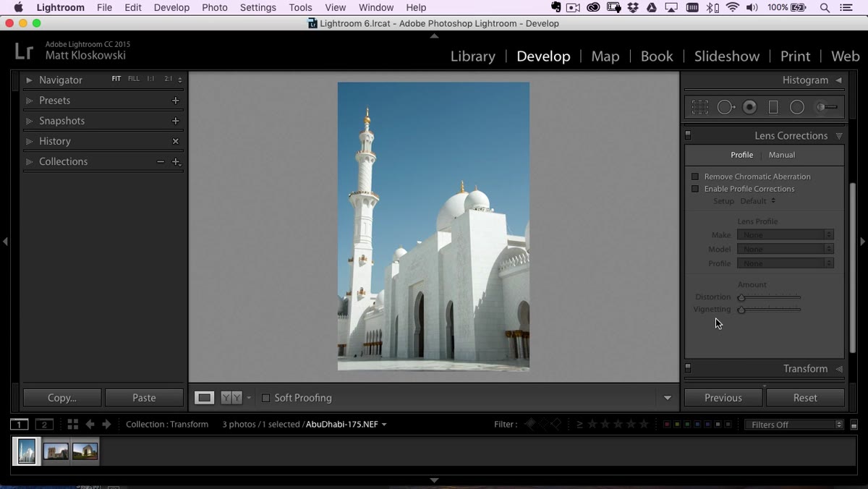Select the Graduated Filter tool

click(773, 107)
